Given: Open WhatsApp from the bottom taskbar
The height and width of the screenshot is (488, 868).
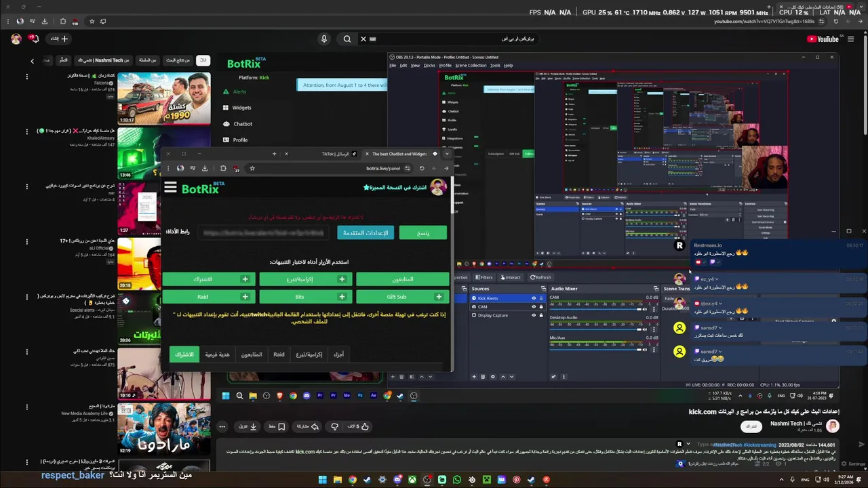Looking at the screenshot, I should (x=456, y=480).
